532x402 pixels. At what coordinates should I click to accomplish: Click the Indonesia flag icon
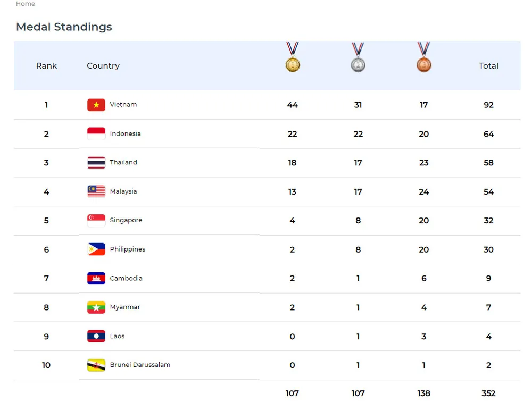[96, 134]
